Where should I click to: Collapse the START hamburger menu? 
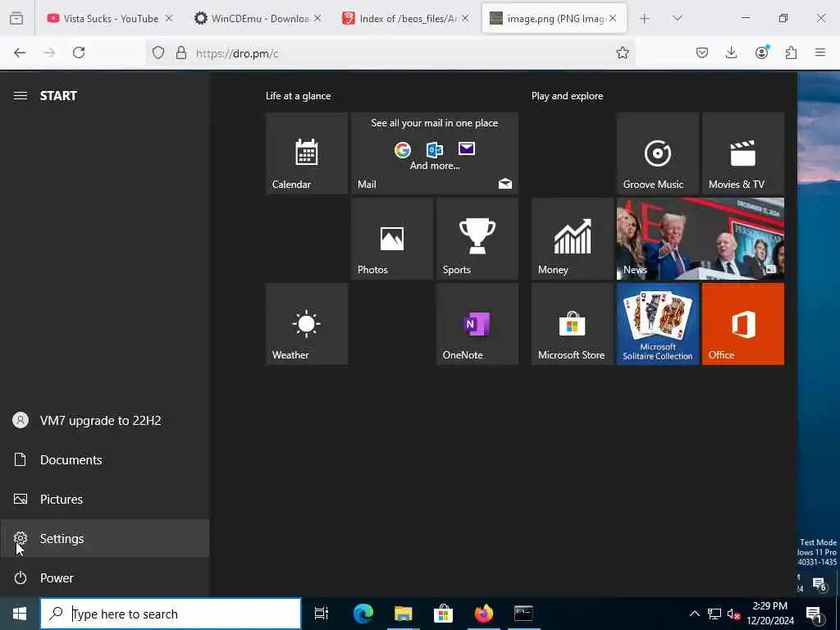click(21, 96)
